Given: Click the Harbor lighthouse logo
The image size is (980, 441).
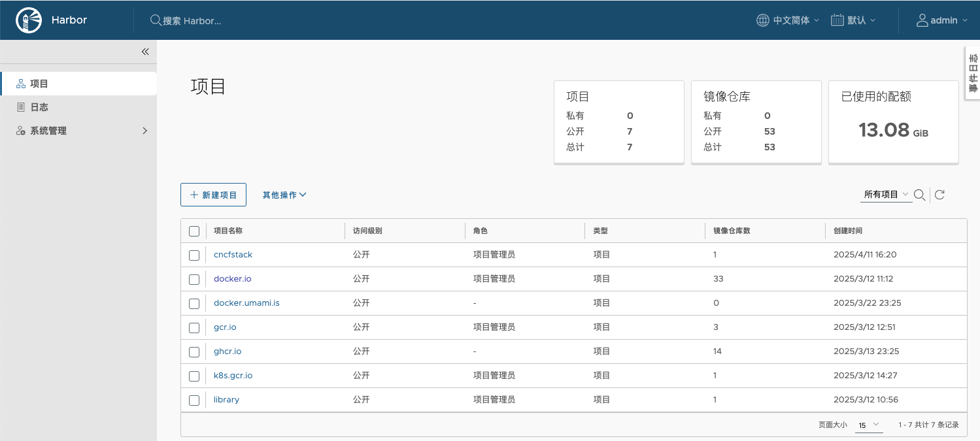Looking at the screenshot, I should tap(28, 20).
